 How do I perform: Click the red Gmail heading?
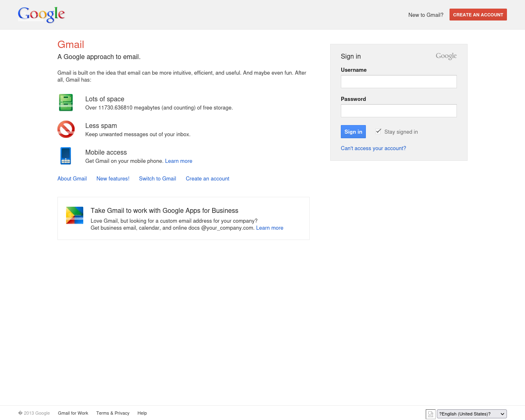click(71, 45)
